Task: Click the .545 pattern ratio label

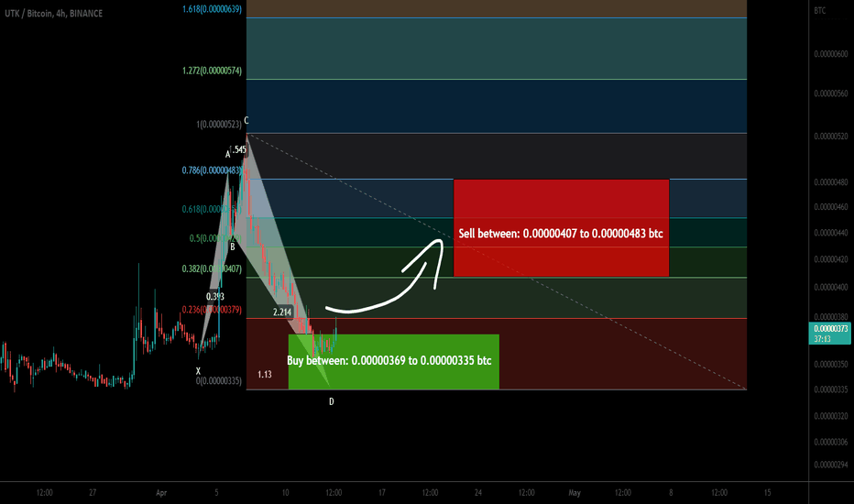Action: [238, 149]
